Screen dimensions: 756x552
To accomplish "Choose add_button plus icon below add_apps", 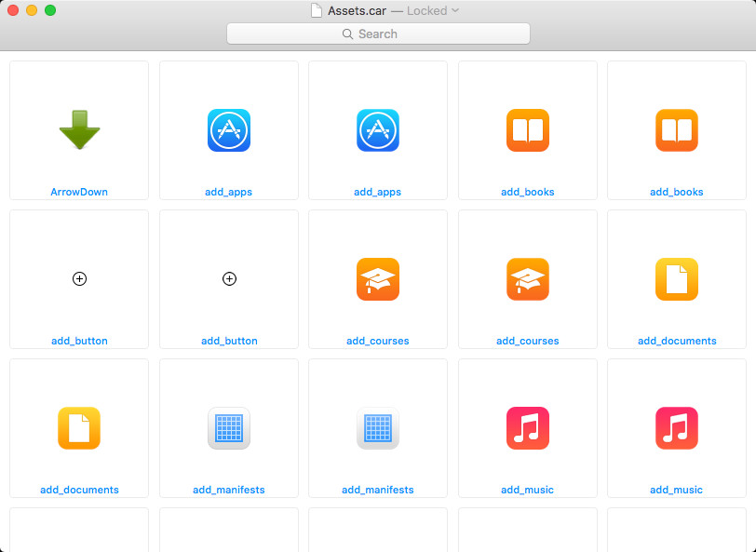I will pyautogui.click(x=229, y=278).
